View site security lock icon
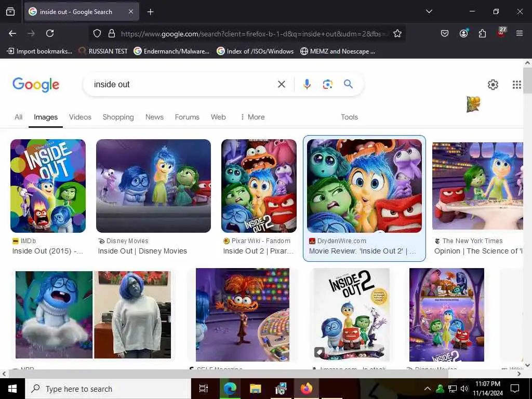Image resolution: width=532 pixels, height=399 pixels. [112, 33]
